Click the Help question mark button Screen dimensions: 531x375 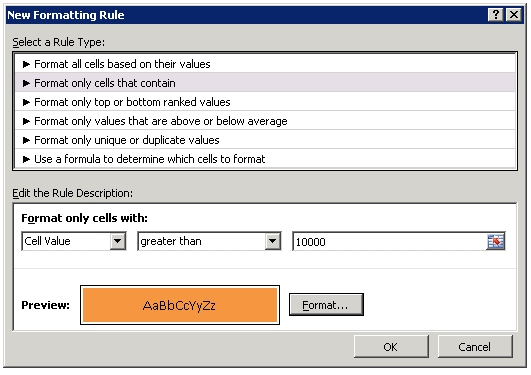tap(496, 15)
